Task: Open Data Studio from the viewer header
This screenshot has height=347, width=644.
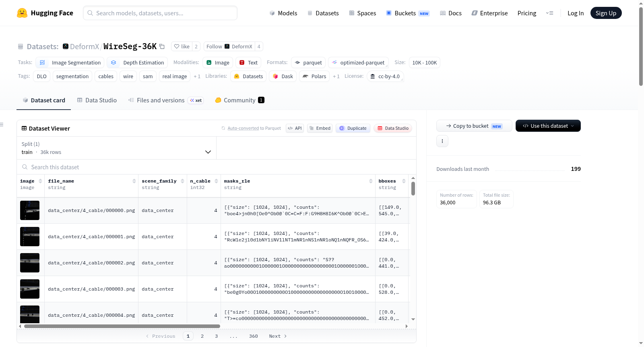Action: click(393, 128)
